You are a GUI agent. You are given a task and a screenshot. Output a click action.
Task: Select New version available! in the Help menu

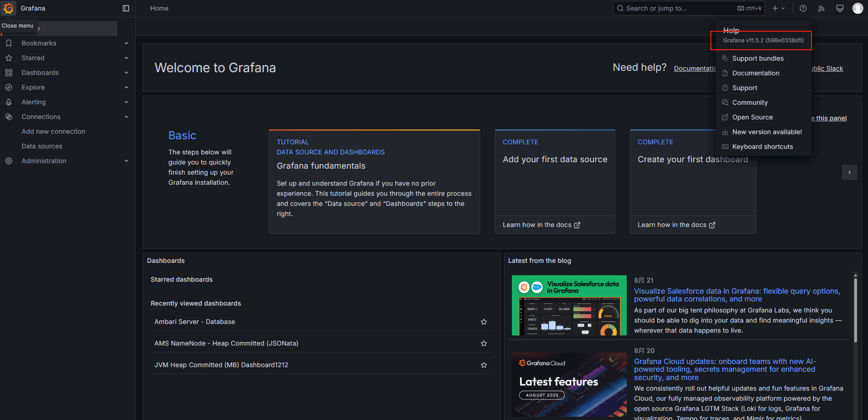pos(764,132)
